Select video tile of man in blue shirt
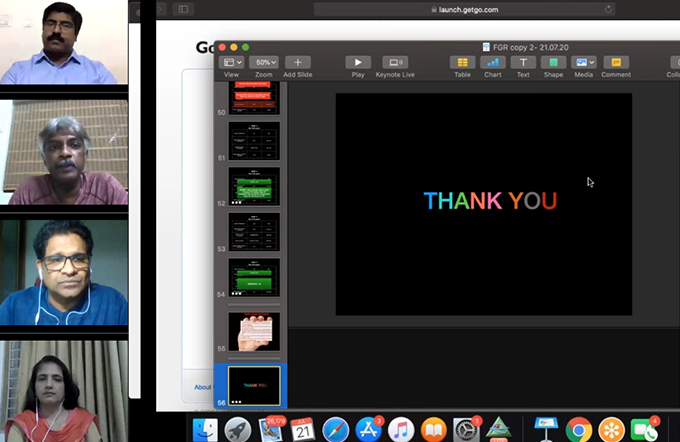This screenshot has height=442, width=680. (64, 42)
